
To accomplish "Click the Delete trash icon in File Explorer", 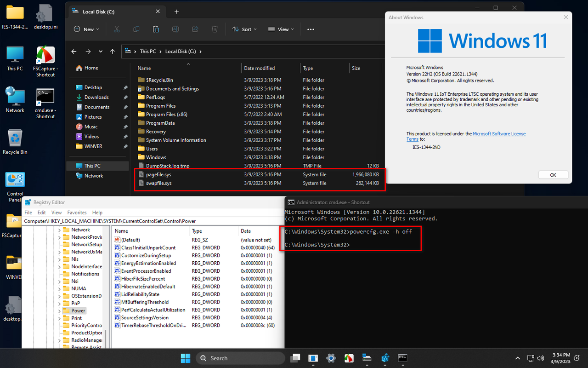I will tap(215, 29).
